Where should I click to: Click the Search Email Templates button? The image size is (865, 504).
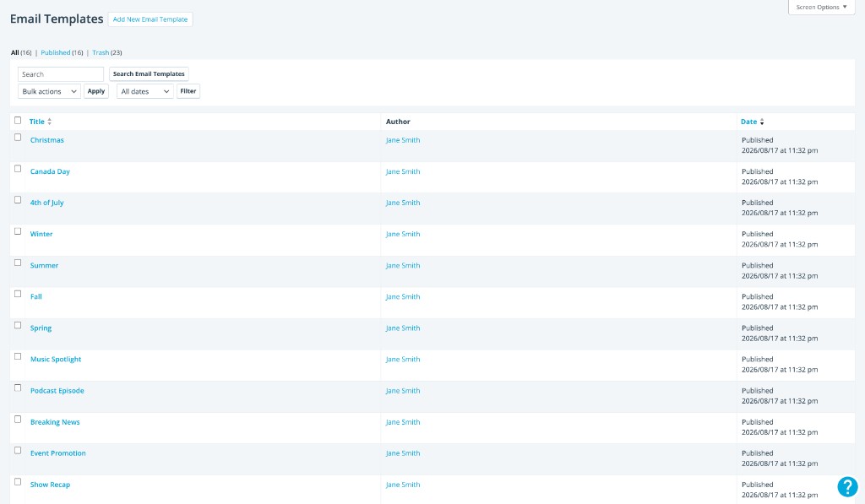click(149, 74)
